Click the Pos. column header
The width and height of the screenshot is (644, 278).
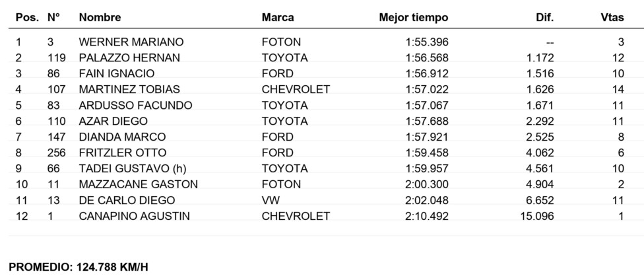[27, 17]
